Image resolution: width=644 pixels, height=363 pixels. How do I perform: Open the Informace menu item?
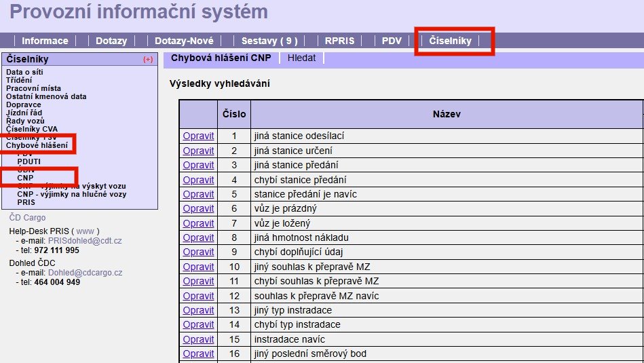point(45,41)
